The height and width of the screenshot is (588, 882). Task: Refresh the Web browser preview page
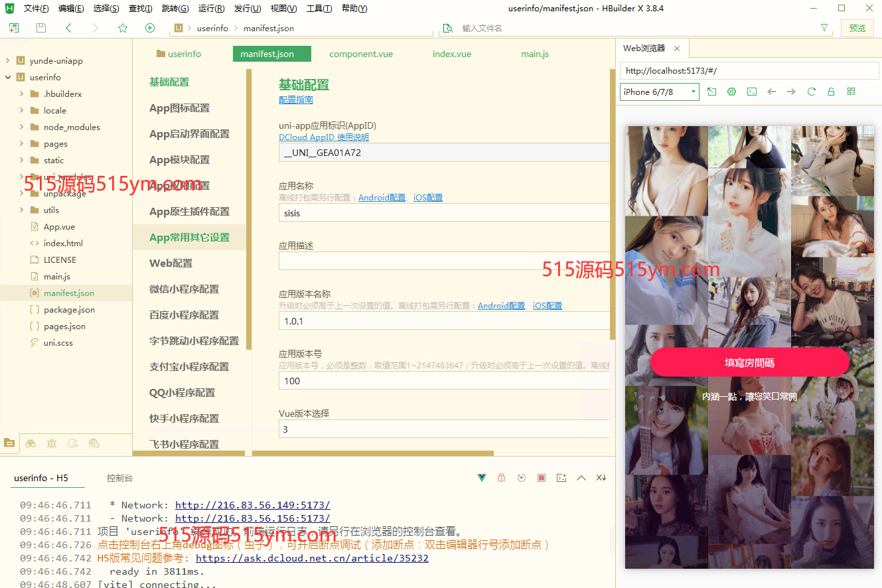(x=811, y=92)
